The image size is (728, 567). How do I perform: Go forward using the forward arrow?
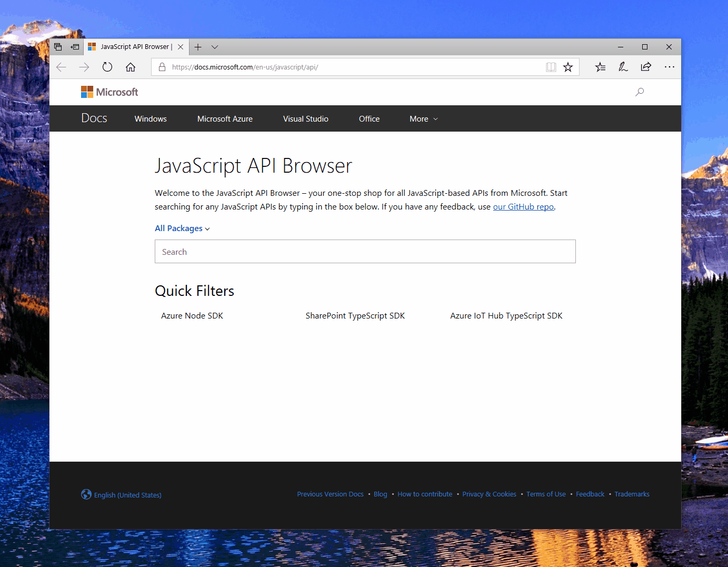(84, 67)
